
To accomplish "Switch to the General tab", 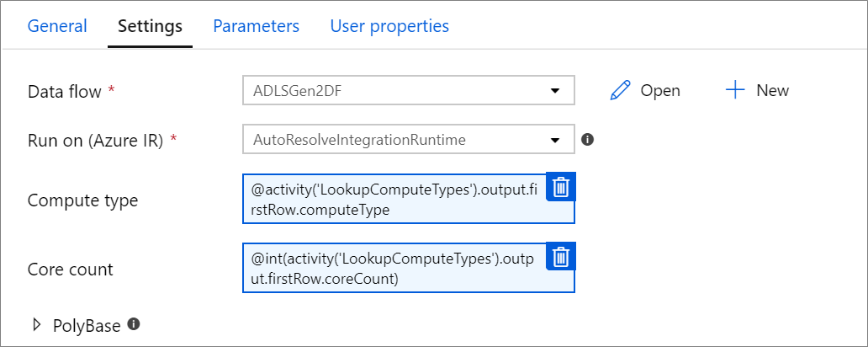I will pos(57,26).
